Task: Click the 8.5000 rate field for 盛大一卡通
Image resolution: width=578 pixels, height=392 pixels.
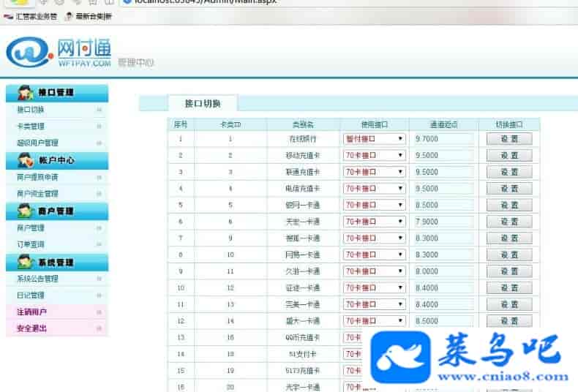Action: click(443, 321)
